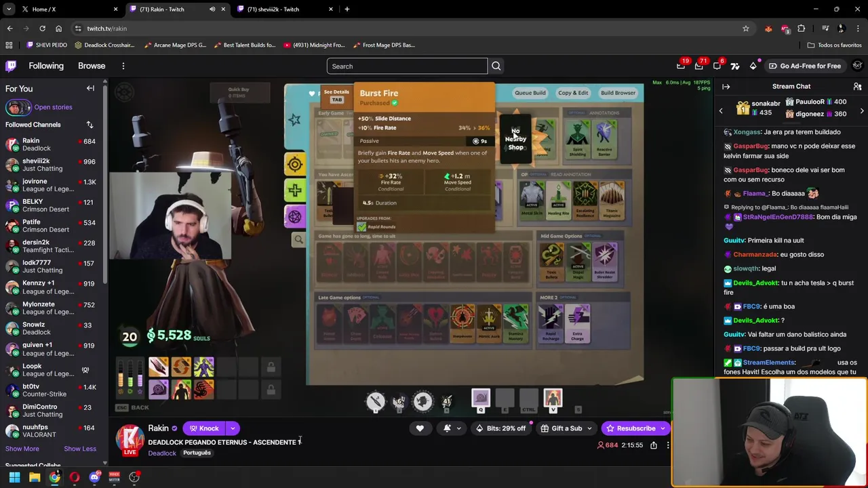Click Rakin's channel avatar with the LIVE badge

pyautogui.click(x=130, y=441)
